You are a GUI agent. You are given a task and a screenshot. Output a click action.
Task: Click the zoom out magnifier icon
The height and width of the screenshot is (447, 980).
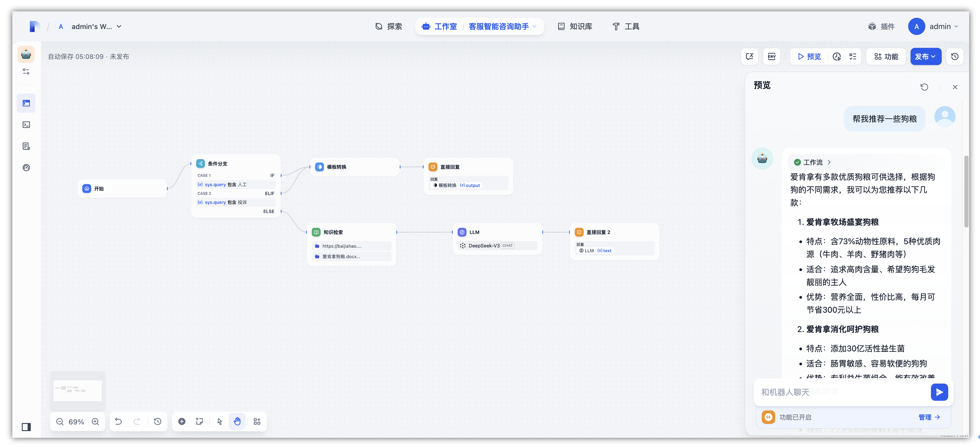(x=60, y=421)
